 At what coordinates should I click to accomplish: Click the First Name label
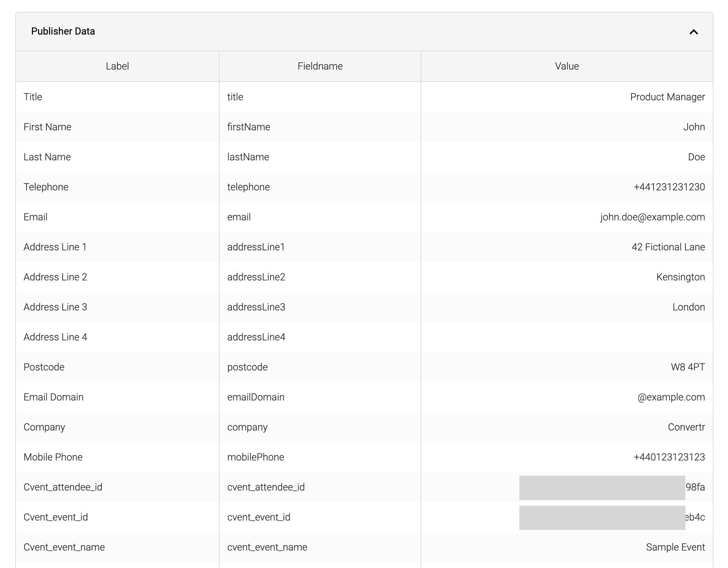[x=47, y=127]
